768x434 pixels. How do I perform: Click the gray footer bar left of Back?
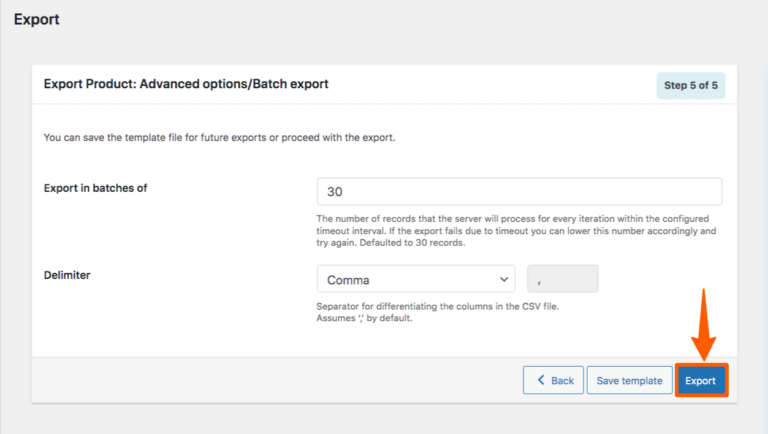[x=270, y=381]
